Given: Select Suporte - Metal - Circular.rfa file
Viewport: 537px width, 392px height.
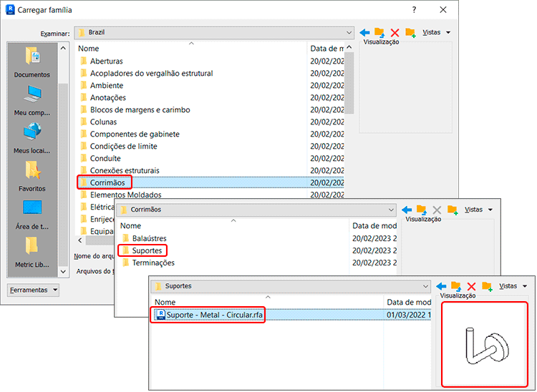Looking at the screenshot, I should pyautogui.click(x=213, y=315).
